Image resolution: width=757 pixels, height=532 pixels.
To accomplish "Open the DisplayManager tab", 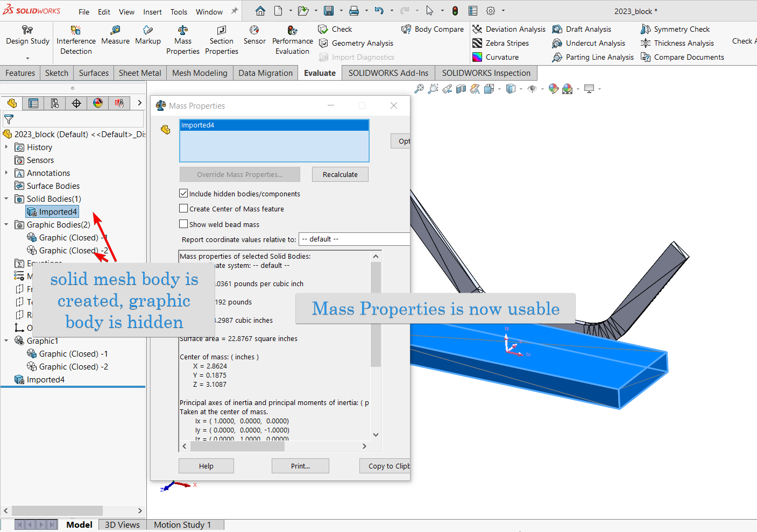I will pyautogui.click(x=98, y=103).
